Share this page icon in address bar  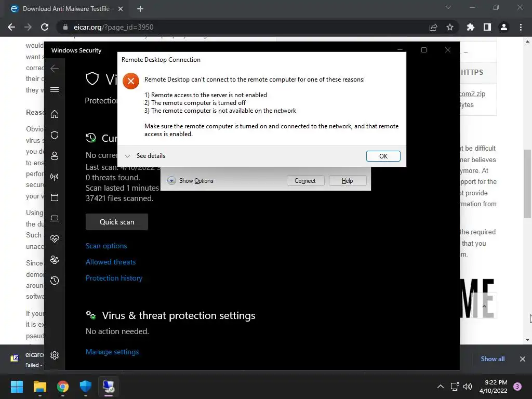(x=433, y=27)
